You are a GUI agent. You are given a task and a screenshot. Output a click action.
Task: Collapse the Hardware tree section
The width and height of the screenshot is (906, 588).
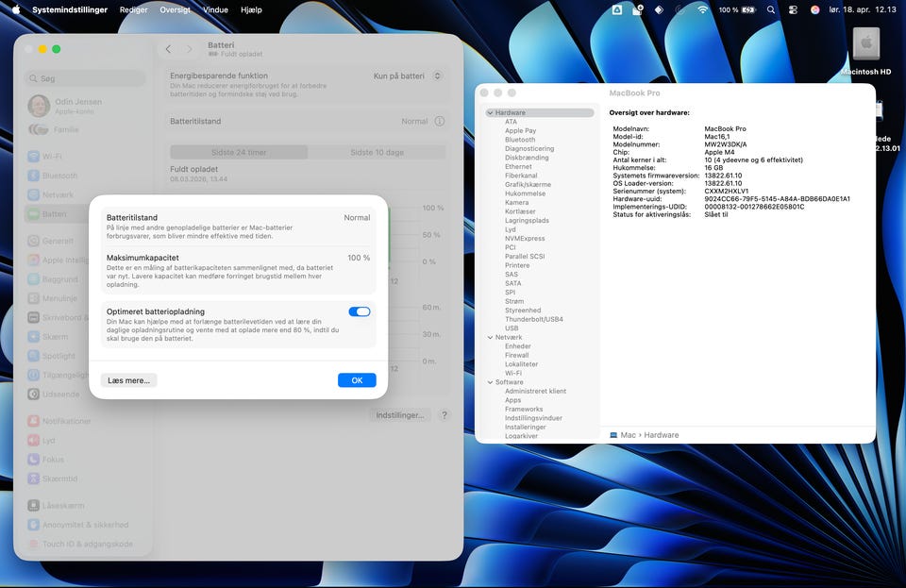click(491, 113)
